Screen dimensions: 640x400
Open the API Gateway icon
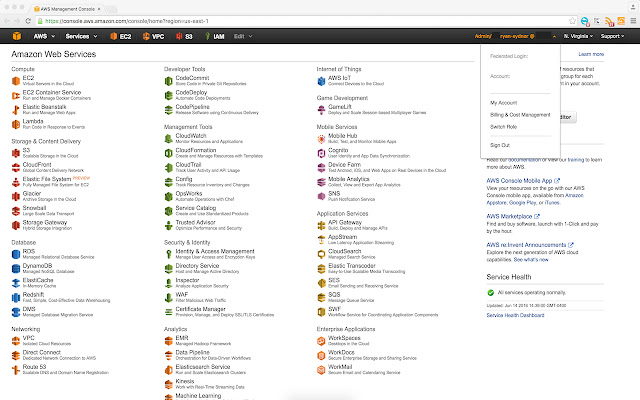point(321,225)
